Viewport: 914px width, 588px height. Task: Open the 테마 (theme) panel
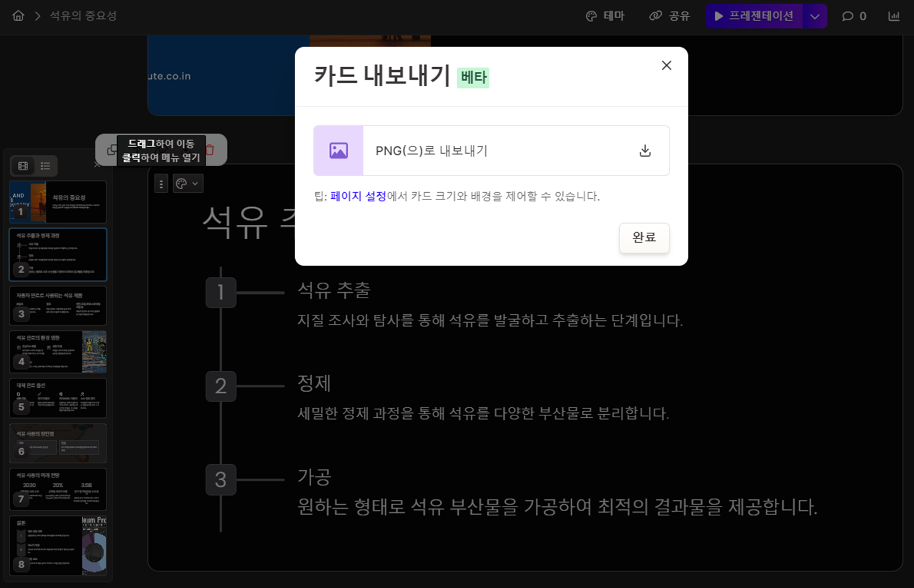click(x=605, y=16)
